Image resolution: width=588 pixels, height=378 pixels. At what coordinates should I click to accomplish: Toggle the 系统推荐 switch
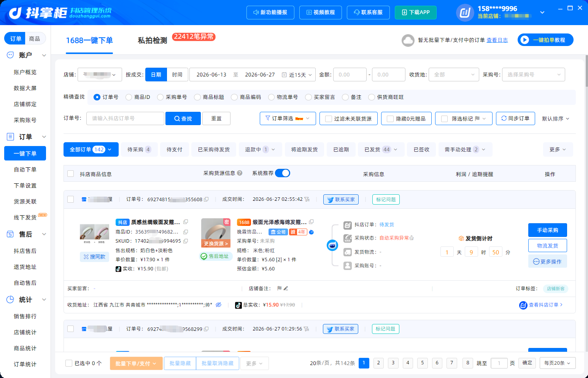[283, 173]
